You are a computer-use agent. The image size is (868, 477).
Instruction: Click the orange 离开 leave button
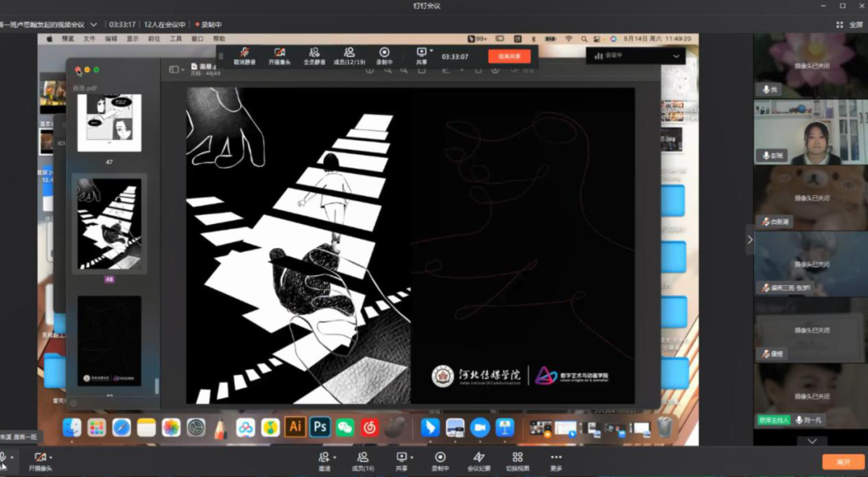coord(843,462)
